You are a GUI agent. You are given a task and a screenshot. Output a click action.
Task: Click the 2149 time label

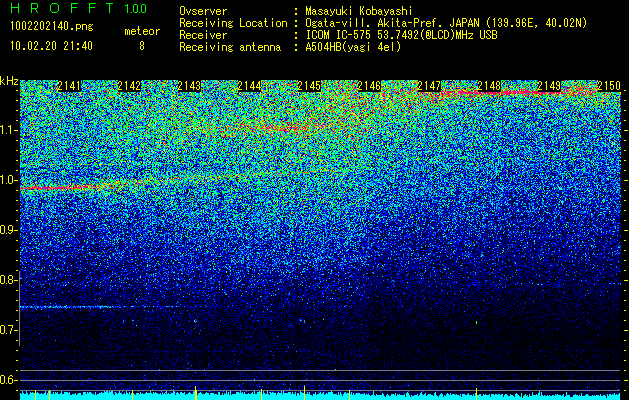[549, 86]
